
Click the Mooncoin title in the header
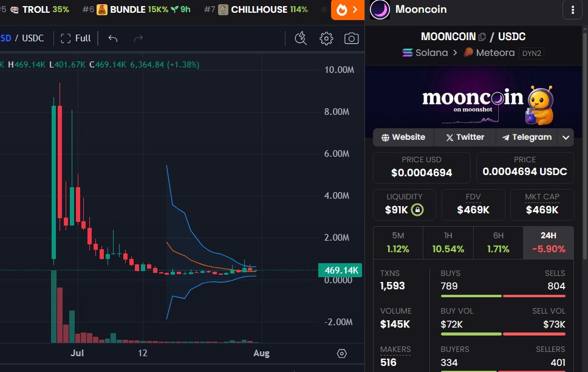pyautogui.click(x=421, y=9)
